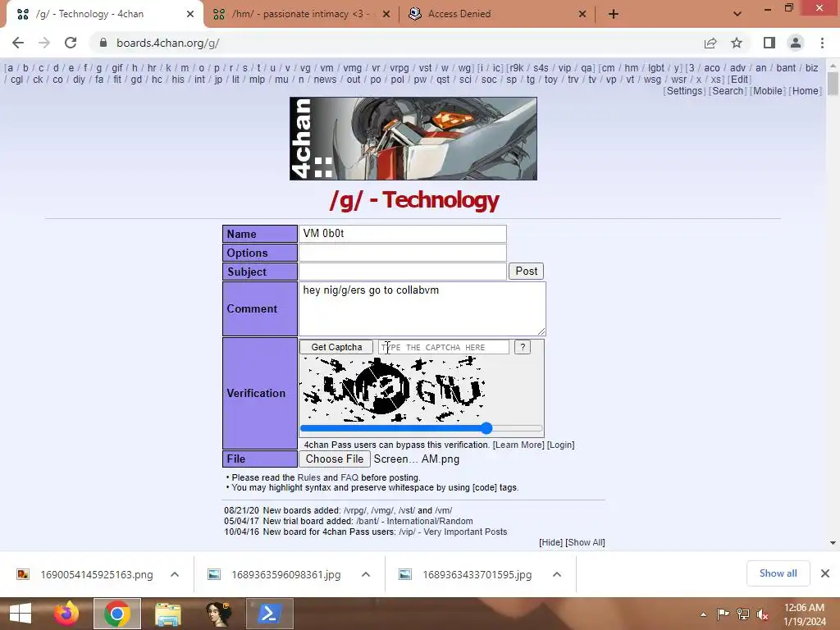Click the Chrome taskbar icon

tap(116, 614)
